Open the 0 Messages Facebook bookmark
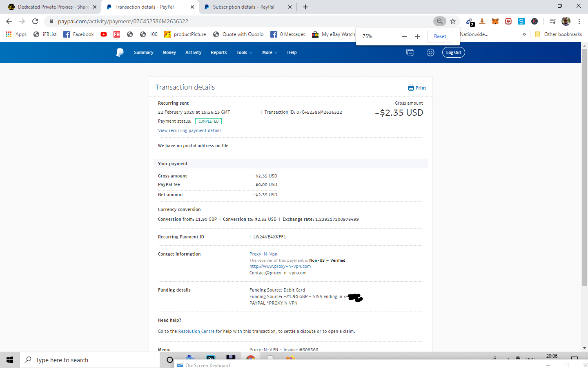 (288, 34)
